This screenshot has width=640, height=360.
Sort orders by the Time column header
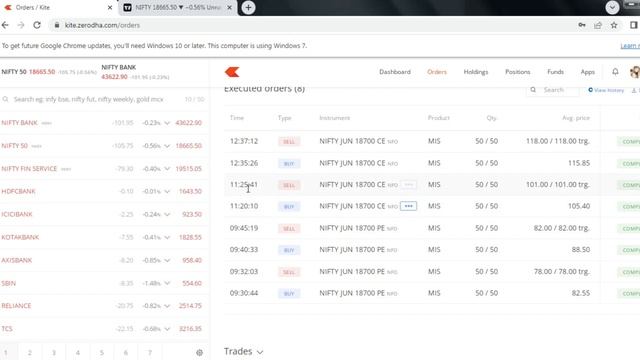237,118
